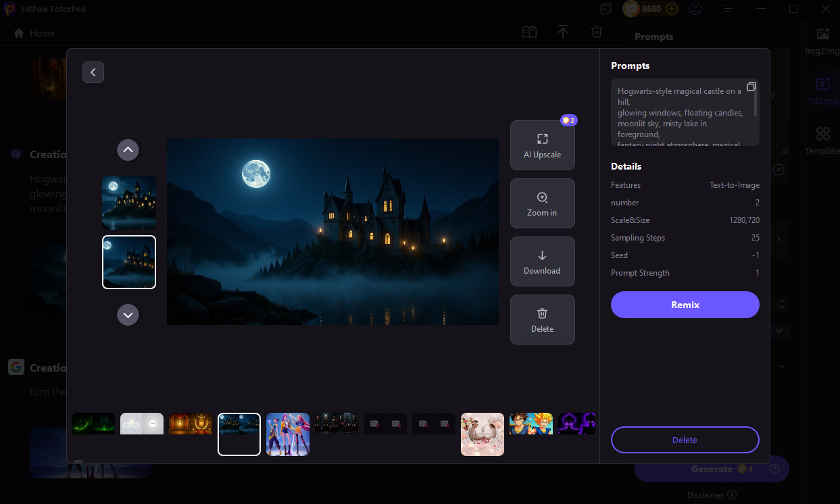Click the plus icon next to coin balance

(672, 9)
